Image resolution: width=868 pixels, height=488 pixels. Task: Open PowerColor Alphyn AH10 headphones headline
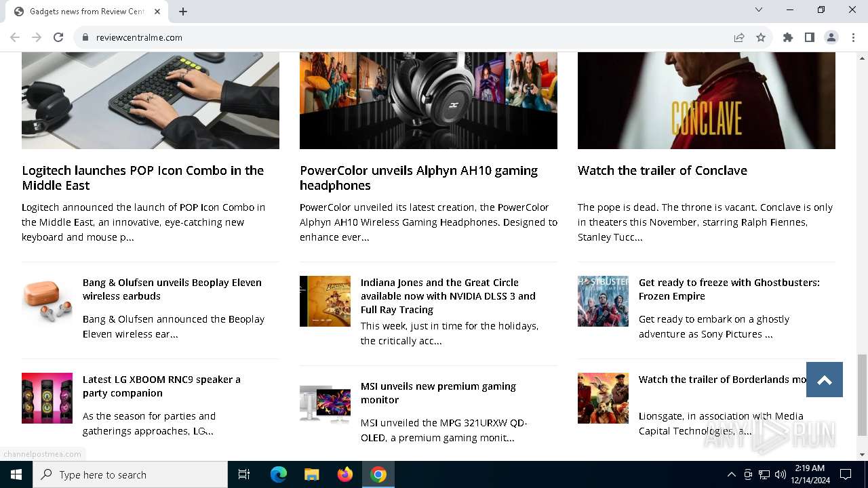click(x=418, y=178)
